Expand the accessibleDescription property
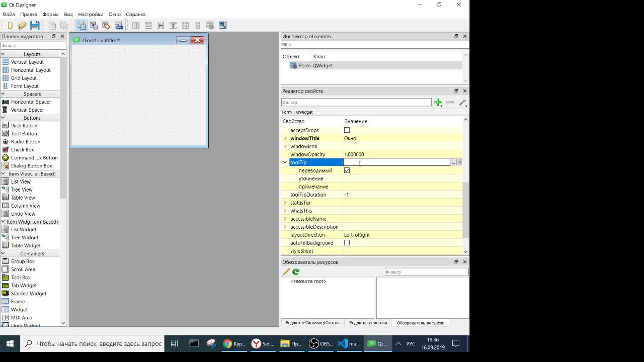 [285, 227]
